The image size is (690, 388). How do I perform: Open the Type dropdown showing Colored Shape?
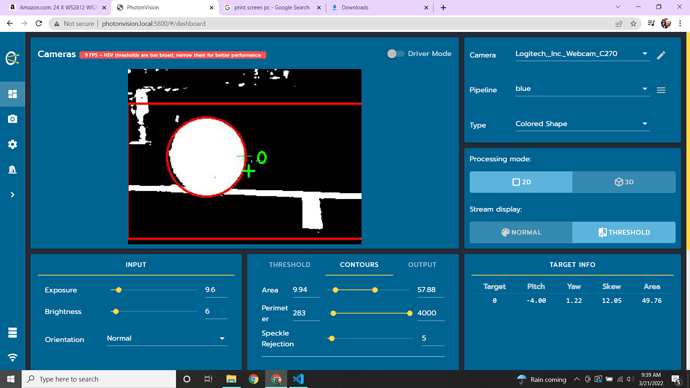(x=582, y=124)
